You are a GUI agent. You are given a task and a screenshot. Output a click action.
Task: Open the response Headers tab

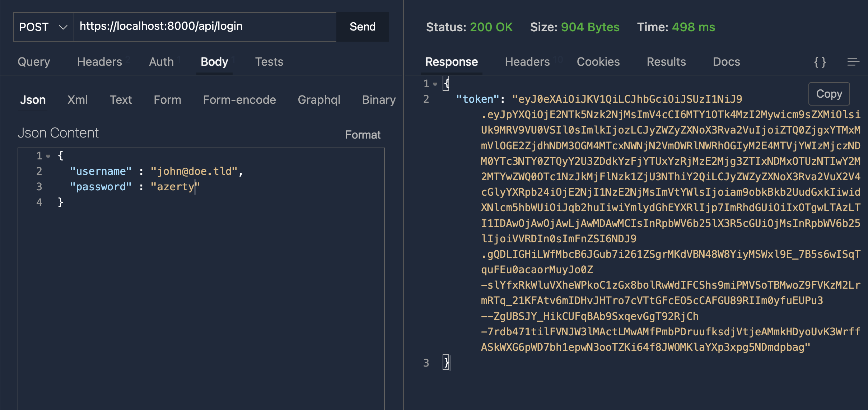527,62
